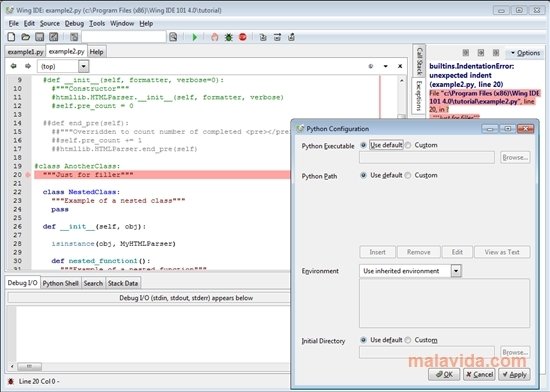550x392 pixels.
Task: Switch to the example2.py tab
Action: pos(67,51)
